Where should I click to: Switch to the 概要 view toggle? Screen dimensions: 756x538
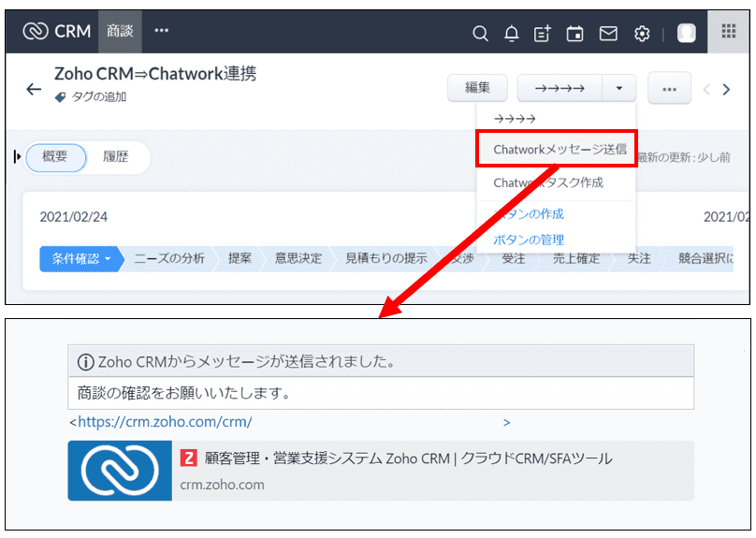click(x=55, y=157)
